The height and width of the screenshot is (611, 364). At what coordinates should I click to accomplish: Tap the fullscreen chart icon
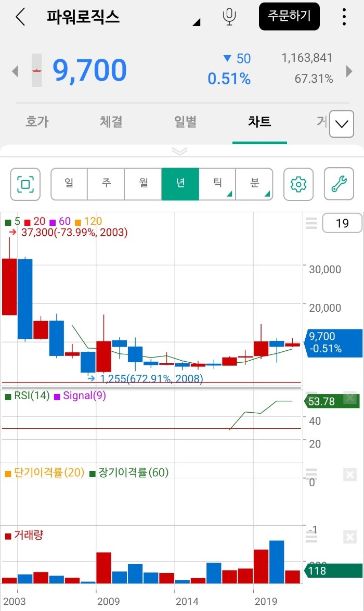click(25, 184)
